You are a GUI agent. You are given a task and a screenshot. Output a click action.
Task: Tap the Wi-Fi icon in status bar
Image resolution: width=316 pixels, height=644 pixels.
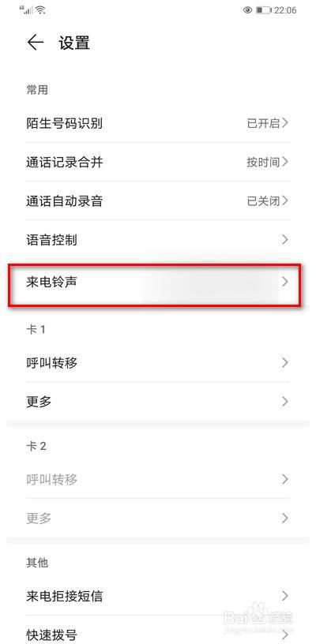tap(40, 9)
